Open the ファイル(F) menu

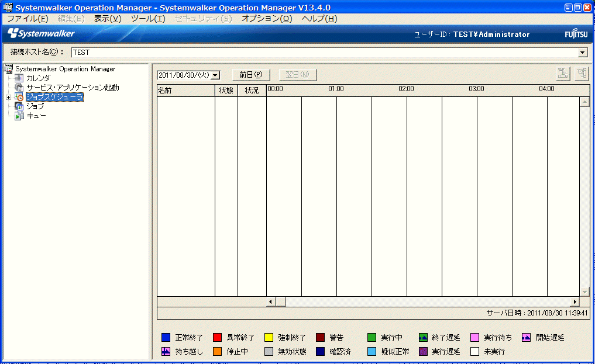pyautogui.click(x=27, y=19)
